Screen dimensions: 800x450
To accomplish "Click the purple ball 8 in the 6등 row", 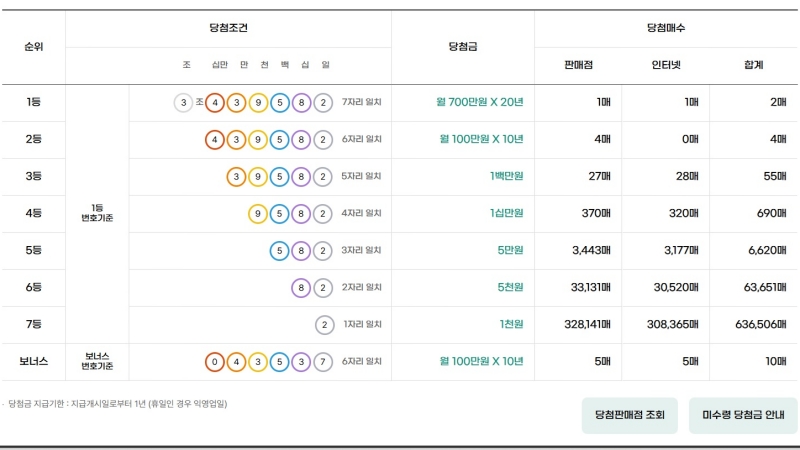I will pos(302,288).
